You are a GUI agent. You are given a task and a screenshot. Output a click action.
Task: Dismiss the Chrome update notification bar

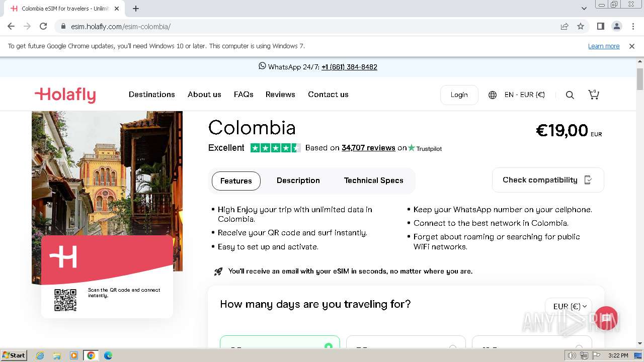point(632,46)
